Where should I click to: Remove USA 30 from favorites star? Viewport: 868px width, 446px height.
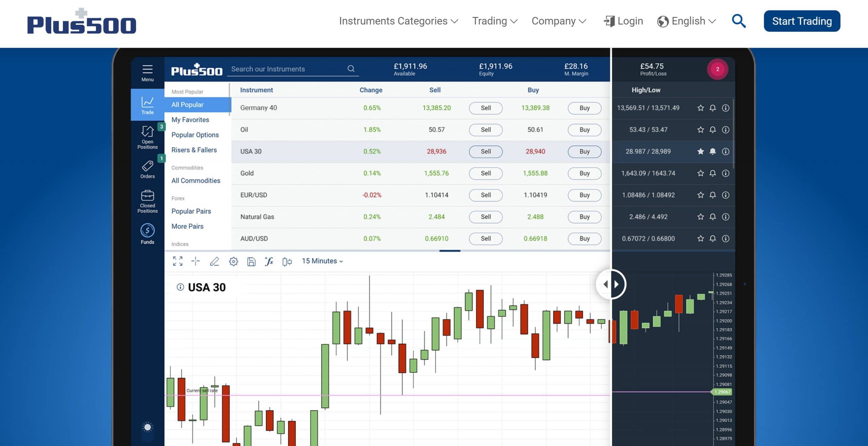pos(701,151)
